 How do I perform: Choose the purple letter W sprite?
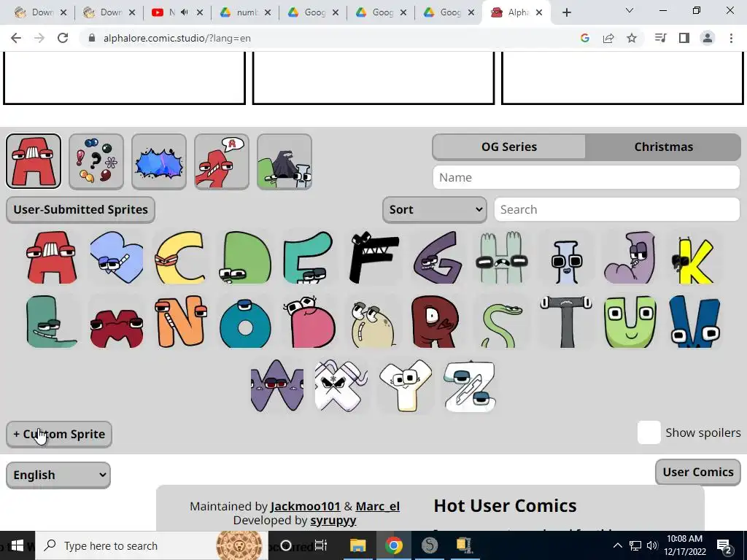click(276, 386)
